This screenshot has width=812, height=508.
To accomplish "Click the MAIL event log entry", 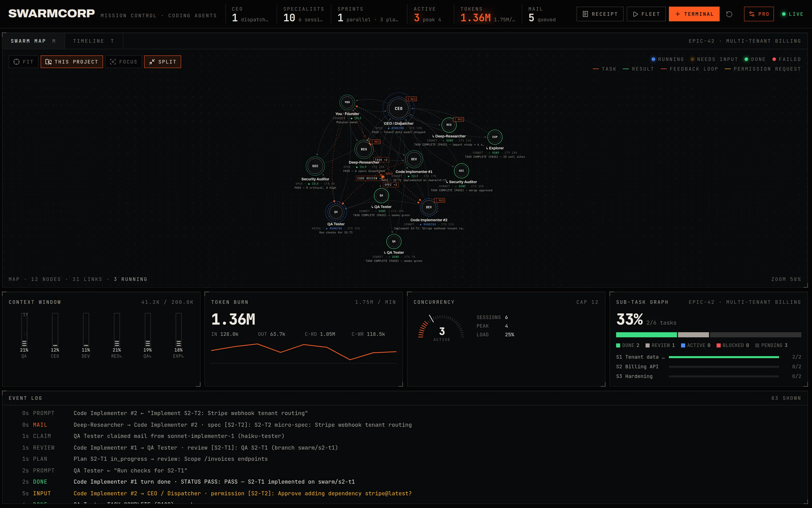I will (x=405, y=425).
